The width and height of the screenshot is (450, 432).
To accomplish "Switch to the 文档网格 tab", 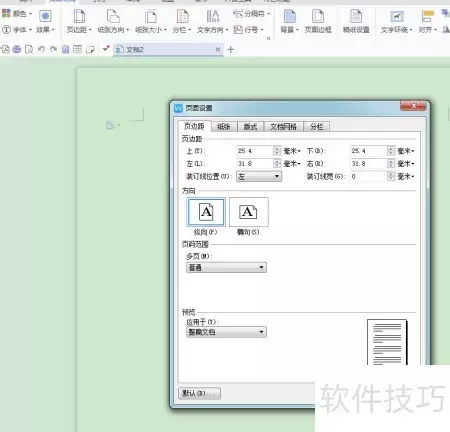I will click(283, 127).
